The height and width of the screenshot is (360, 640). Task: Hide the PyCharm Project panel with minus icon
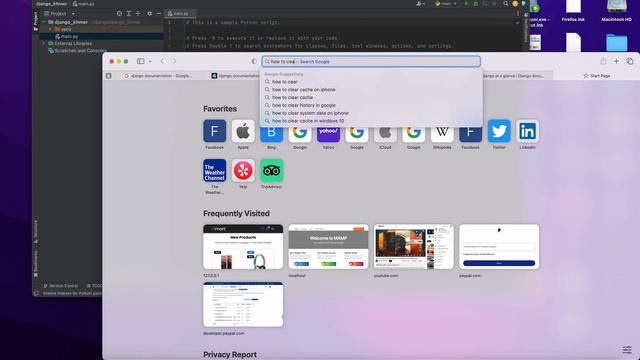click(x=159, y=13)
